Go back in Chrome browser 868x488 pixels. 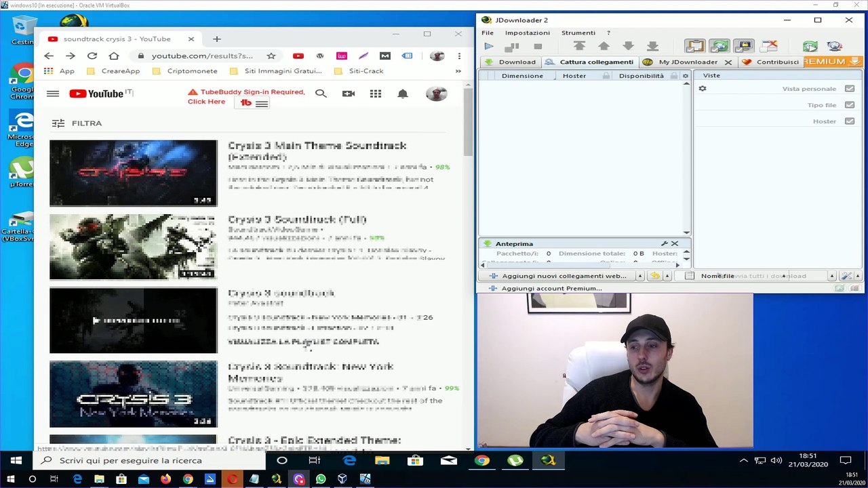(48, 56)
